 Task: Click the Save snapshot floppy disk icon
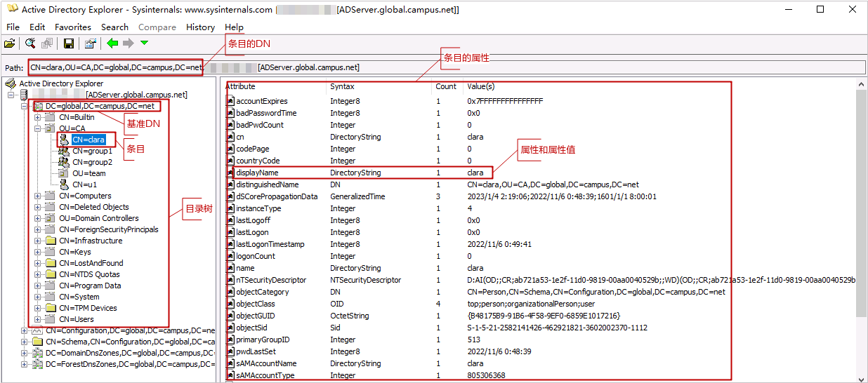(69, 43)
